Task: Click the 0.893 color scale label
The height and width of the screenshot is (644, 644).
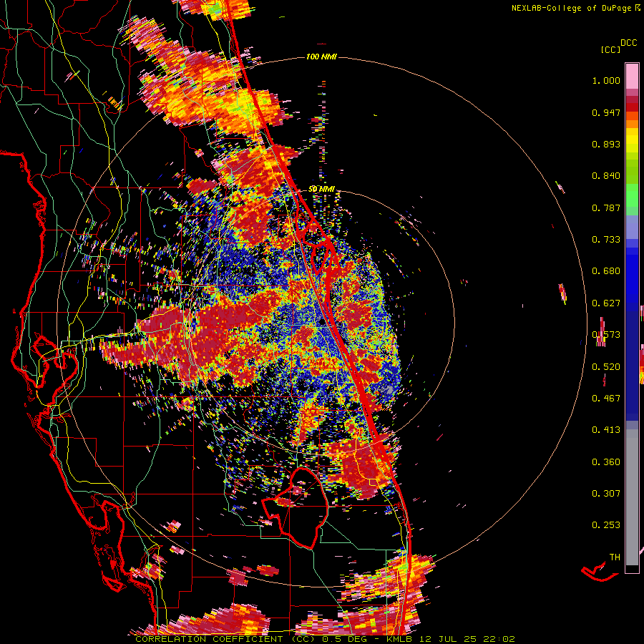Action: click(x=606, y=144)
